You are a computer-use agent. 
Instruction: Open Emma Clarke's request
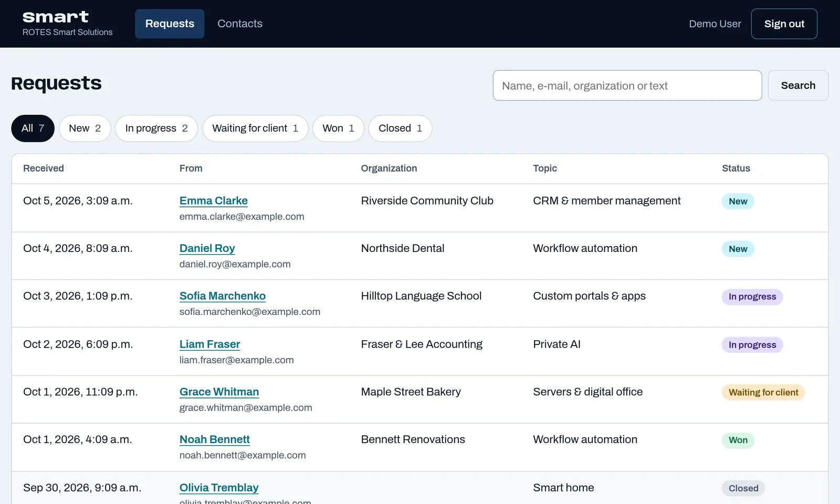[213, 201]
